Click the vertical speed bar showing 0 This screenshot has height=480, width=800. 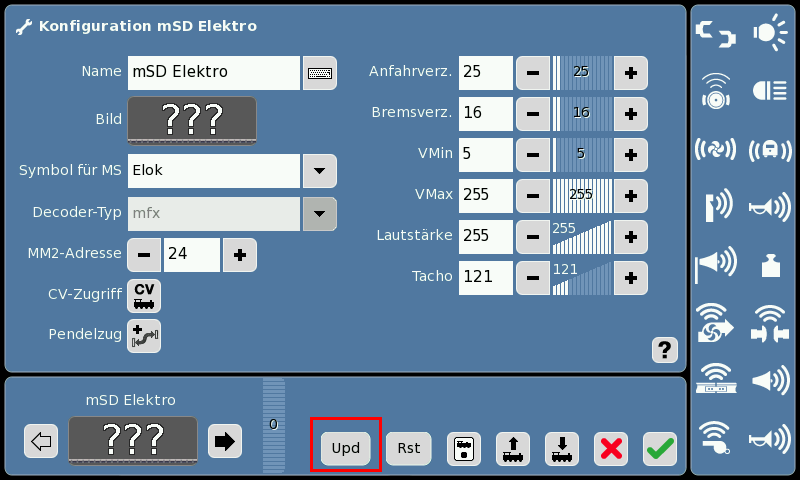(274, 425)
